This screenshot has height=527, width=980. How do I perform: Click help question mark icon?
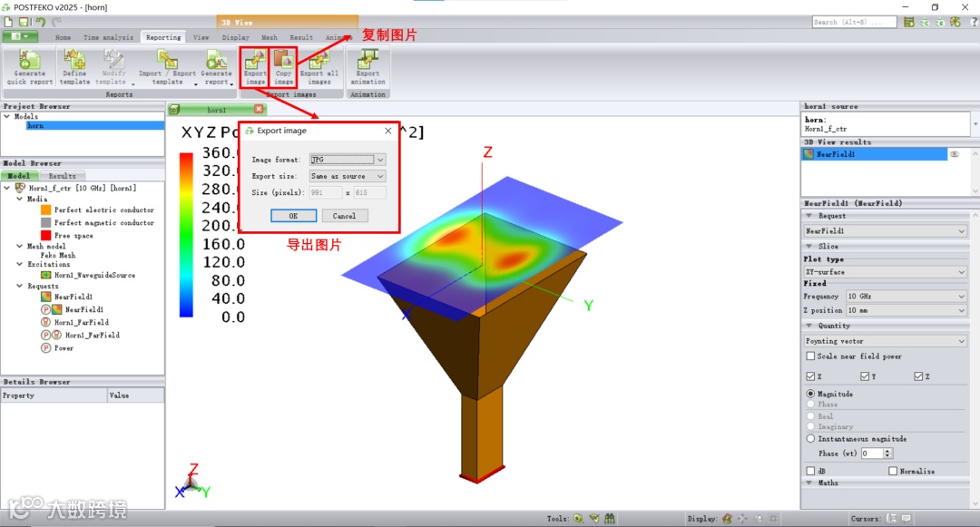pyautogui.click(x=973, y=22)
